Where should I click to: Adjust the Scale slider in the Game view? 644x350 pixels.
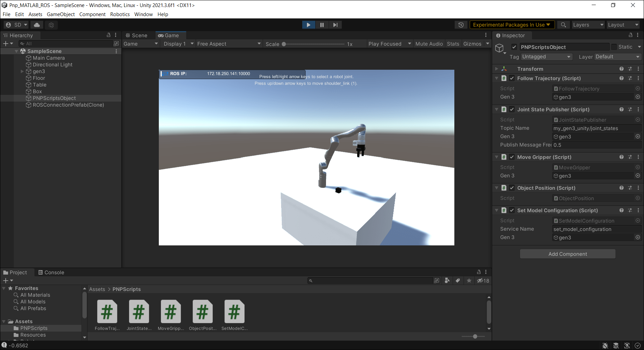pyautogui.click(x=283, y=44)
